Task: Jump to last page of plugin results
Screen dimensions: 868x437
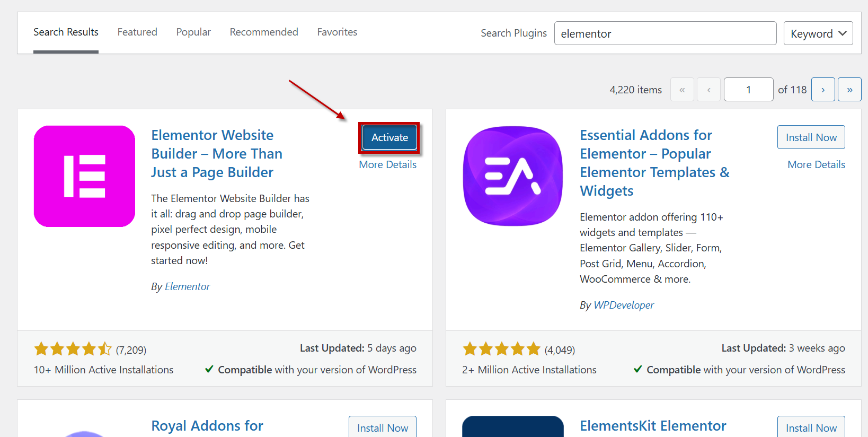Action: coord(849,90)
